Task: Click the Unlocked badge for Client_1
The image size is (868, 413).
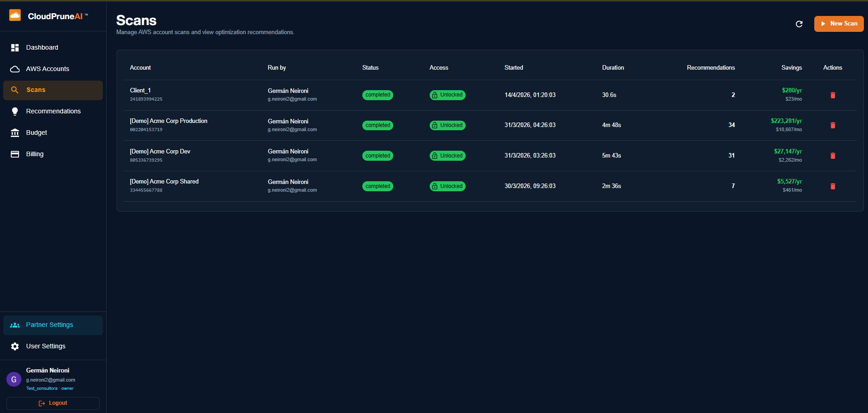Action: 447,95
